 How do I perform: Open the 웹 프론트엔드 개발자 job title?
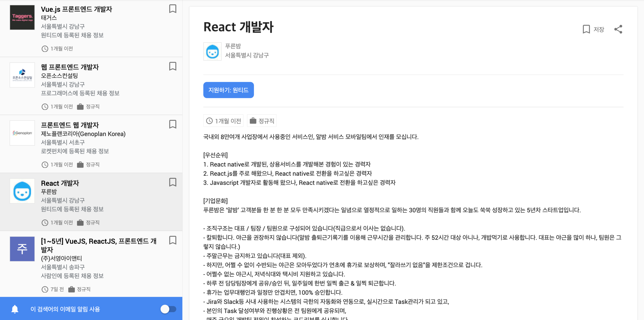[x=70, y=67]
